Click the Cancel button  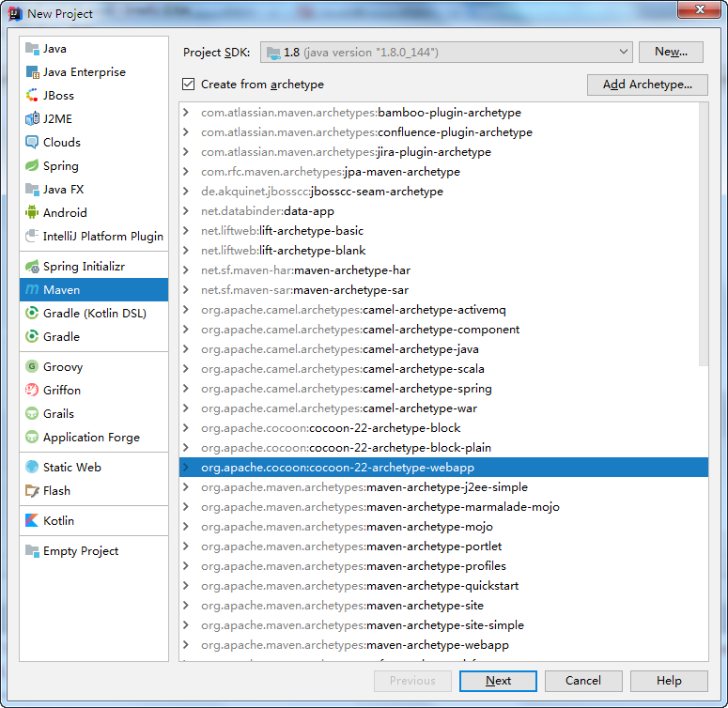pos(583,681)
